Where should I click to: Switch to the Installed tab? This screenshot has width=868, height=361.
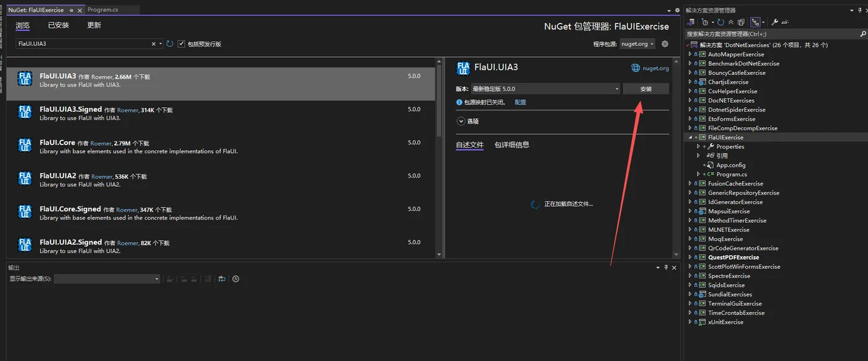coord(58,25)
